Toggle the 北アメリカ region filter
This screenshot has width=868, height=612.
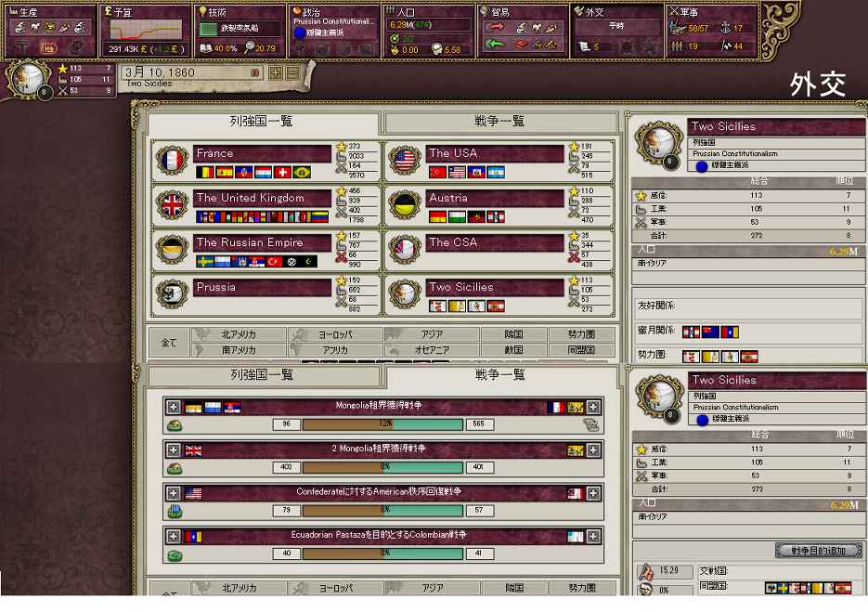[239, 334]
